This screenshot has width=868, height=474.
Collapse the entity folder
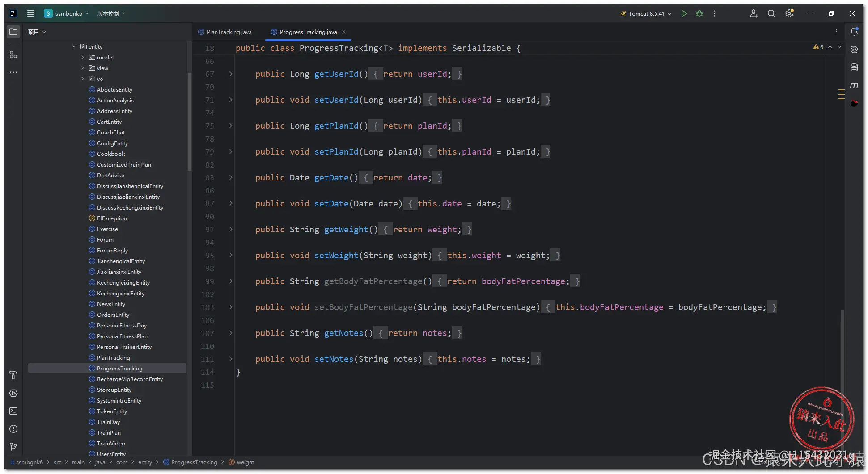pyautogui.click(x=74, y=46)
